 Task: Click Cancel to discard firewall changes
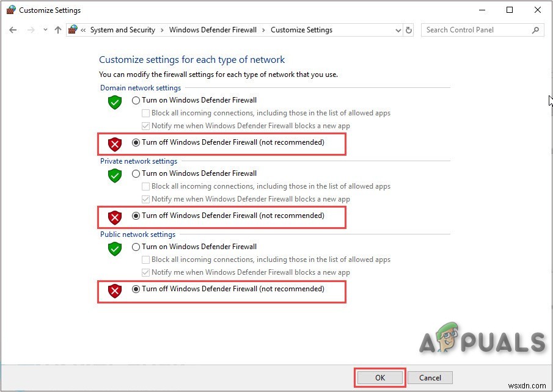430,377
